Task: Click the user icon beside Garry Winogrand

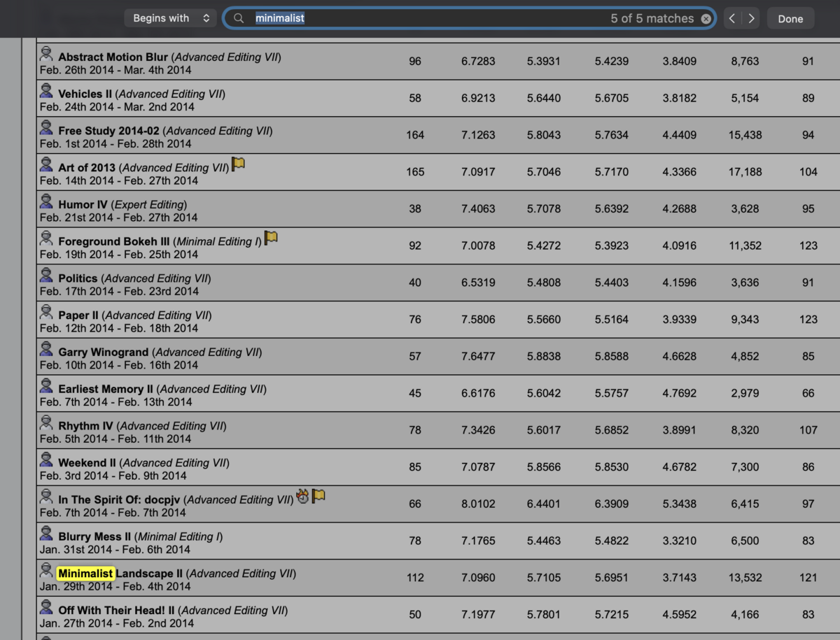Action: point(46,350)
